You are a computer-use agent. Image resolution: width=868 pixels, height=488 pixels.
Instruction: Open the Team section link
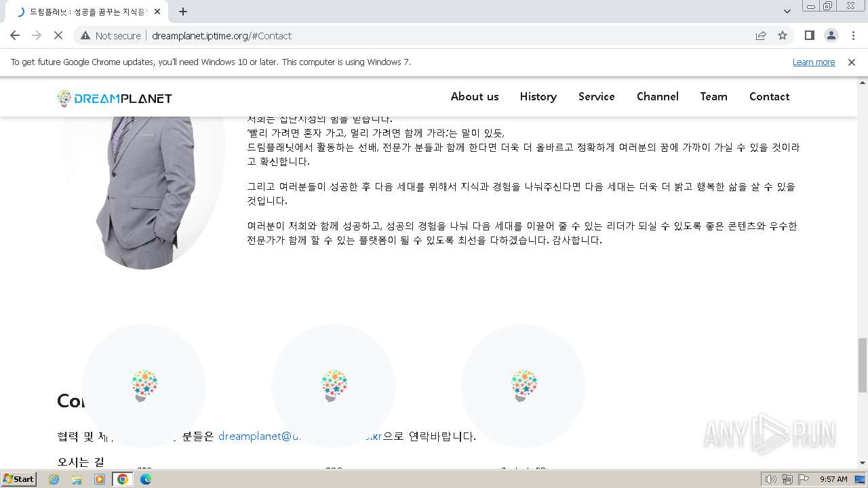tap(714, 96)
